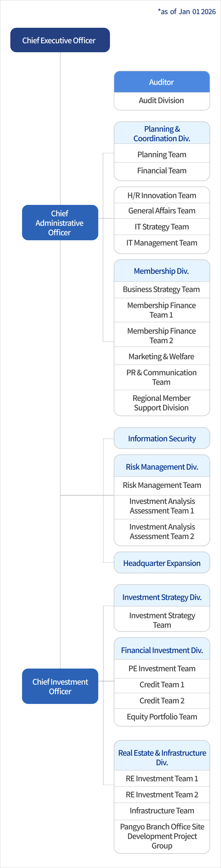Click the Chief Executive Officer box
Screen dimensions: 221x868
[x=60, y=40]
